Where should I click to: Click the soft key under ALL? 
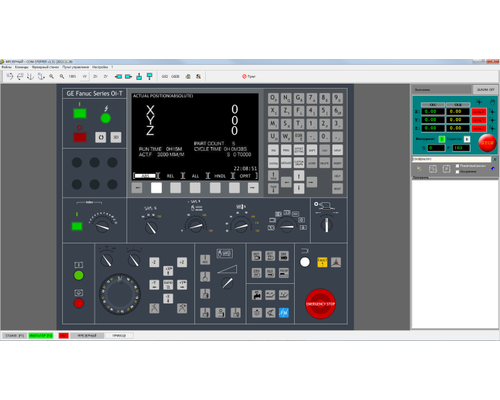[195, 188]
